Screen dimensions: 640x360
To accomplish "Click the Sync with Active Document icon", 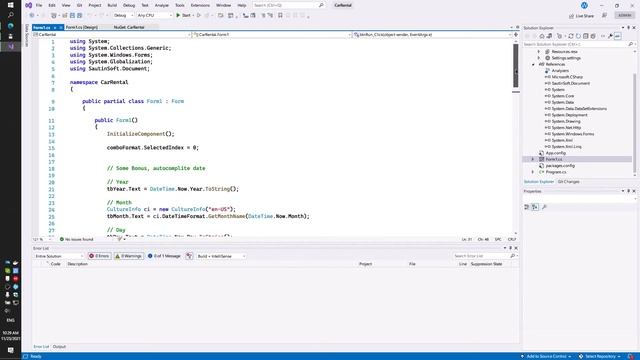I will click(x=571, y=36).
